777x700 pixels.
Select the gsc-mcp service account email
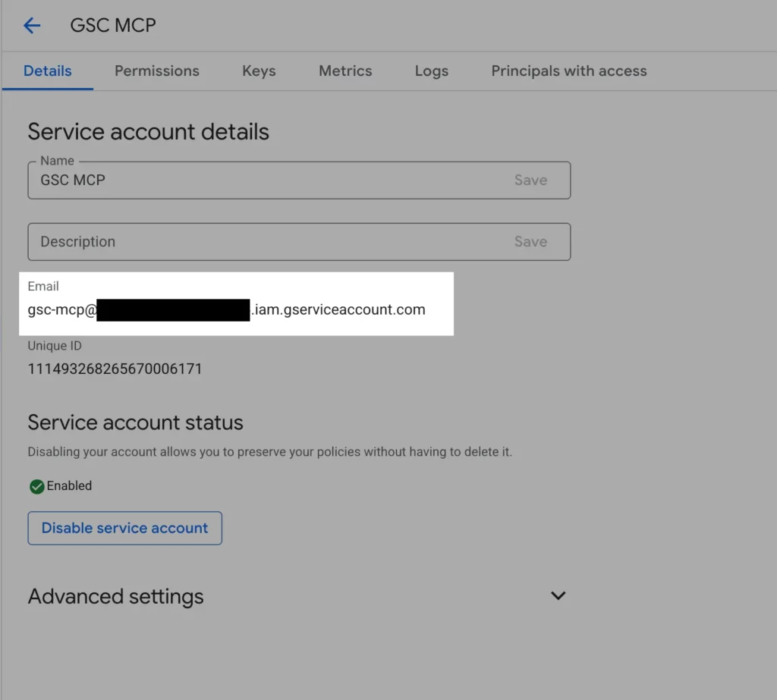click(x=226, y=309)
